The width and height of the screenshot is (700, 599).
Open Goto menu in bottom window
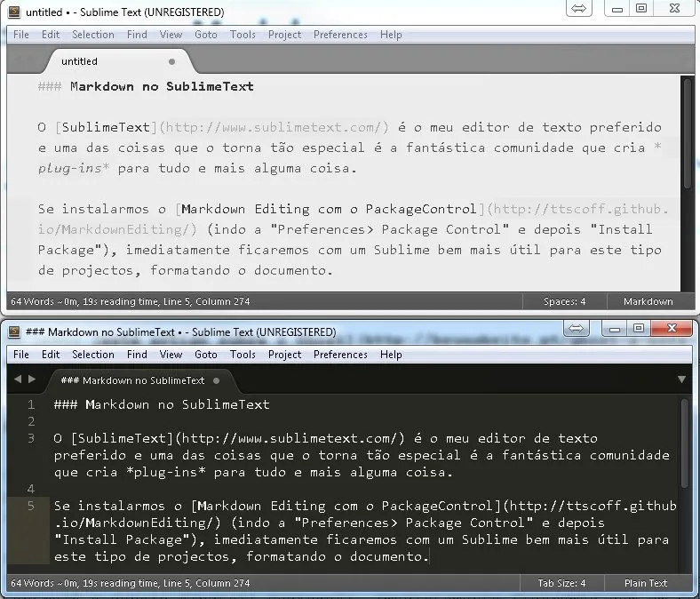[x=206, y=355]
